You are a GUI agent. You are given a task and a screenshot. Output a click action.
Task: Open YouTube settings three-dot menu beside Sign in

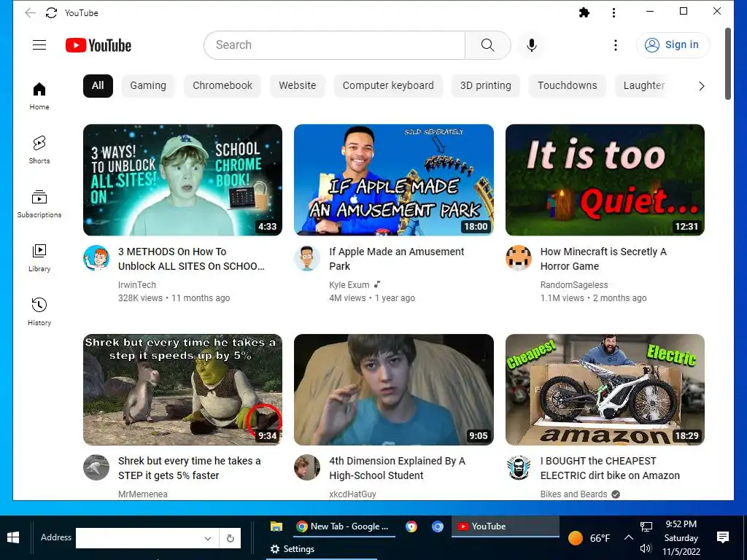tap(616, 44)
